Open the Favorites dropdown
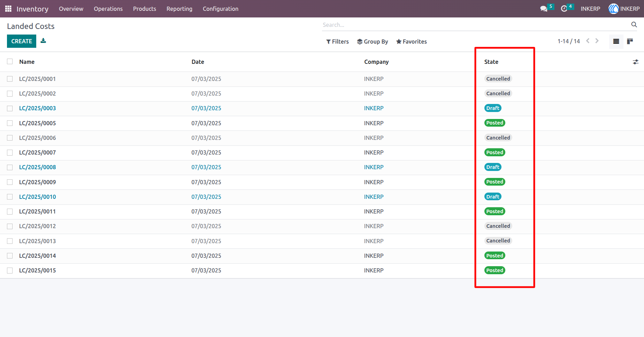 coord(412,42)
